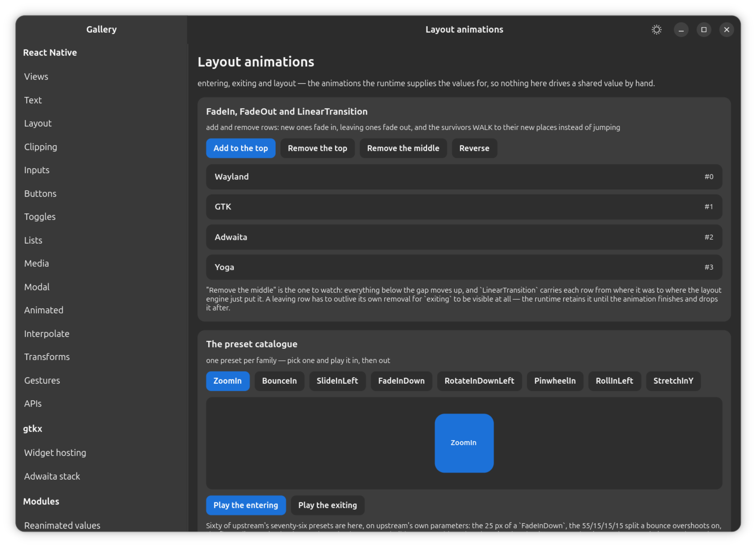756x547 pixels.
Task: Toggle the light/dark theme sun icon
Action: [657, 30]
